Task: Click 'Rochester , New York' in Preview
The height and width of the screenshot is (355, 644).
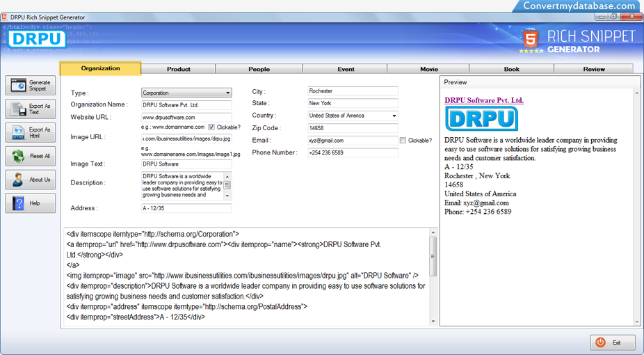Action: click(477, 175)
